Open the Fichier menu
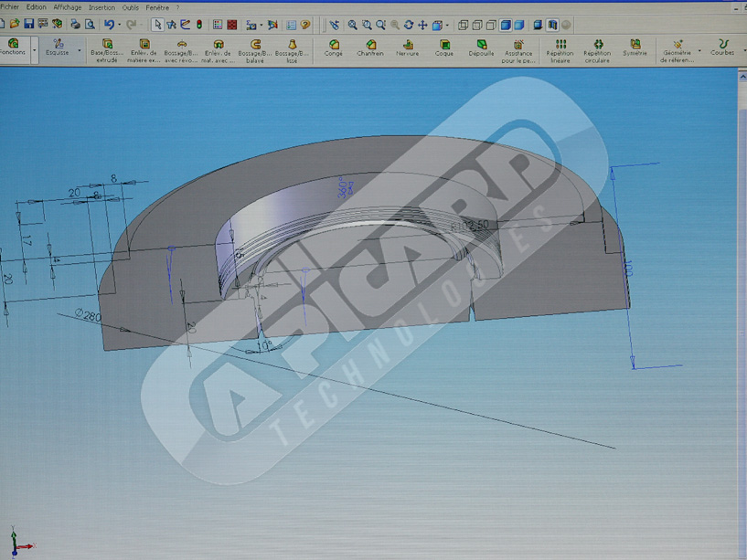The image size is (747, 560). click(9, 7)
